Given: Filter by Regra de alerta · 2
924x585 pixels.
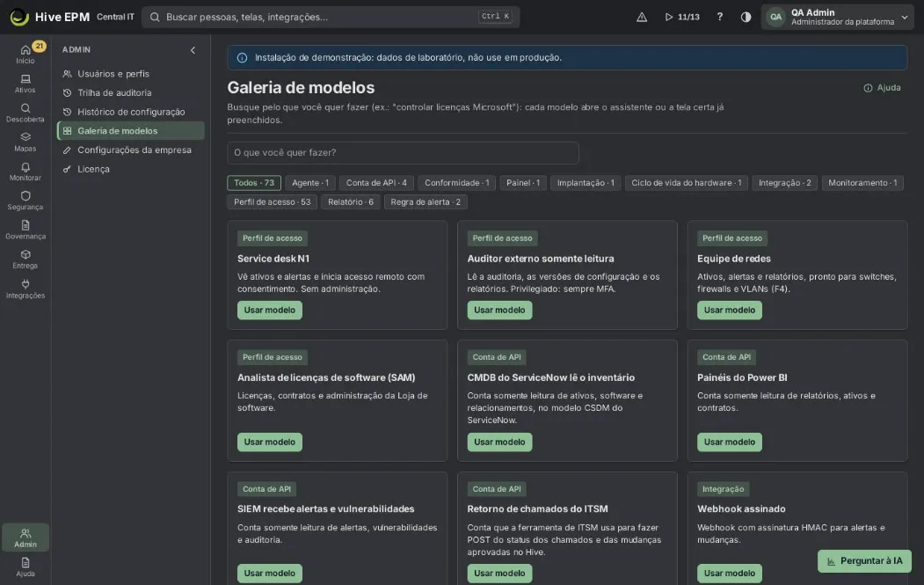Looking at the screenshot, I should tap(426, 201).
